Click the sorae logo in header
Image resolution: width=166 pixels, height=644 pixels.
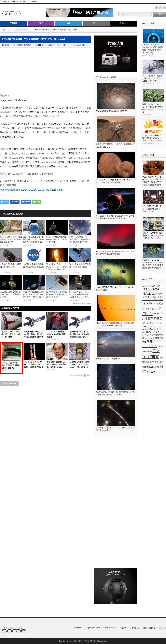(x=12, y=13)
